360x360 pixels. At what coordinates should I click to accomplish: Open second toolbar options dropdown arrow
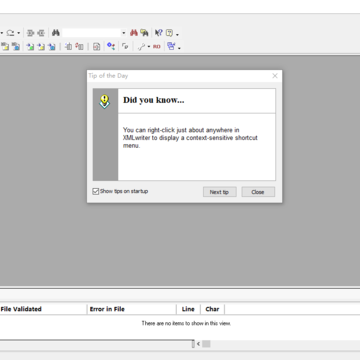point(179,48)
